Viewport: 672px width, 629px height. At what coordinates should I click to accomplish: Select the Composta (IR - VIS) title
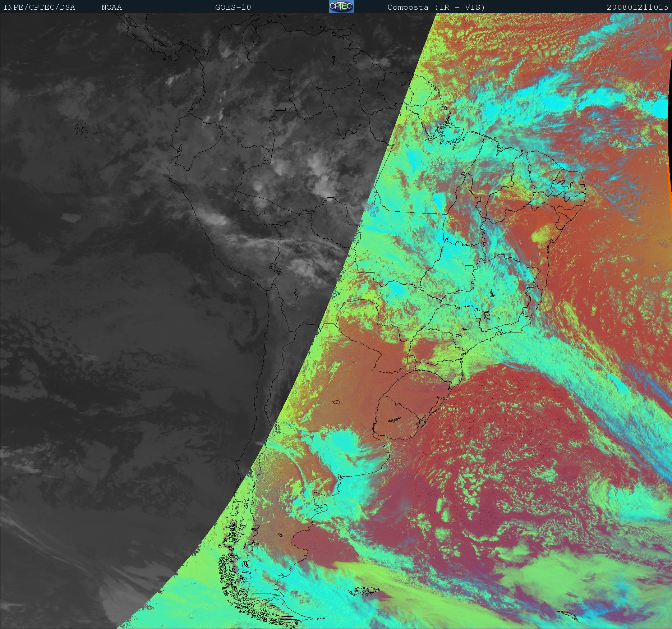coord(436,7)
